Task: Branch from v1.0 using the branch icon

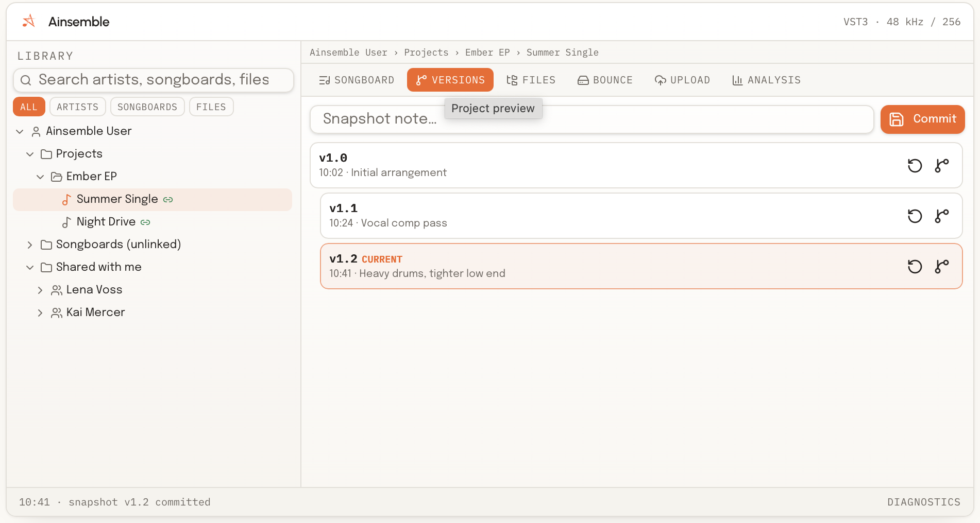Action: click(941, 166)
